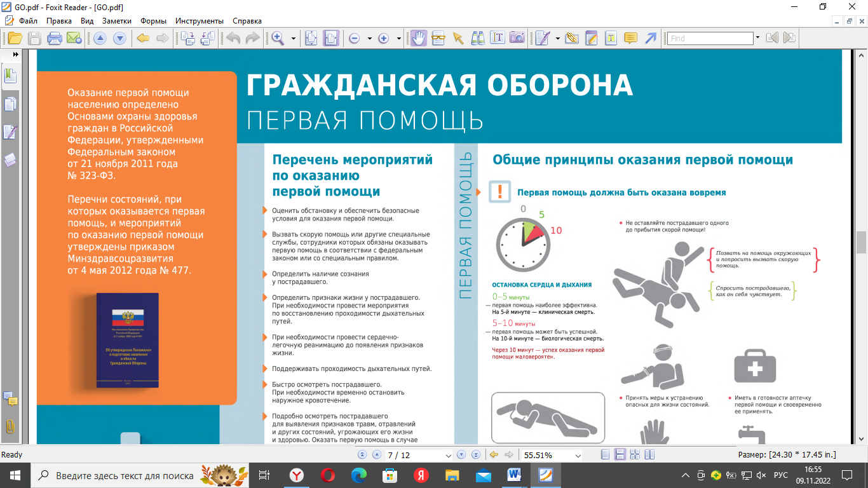The width and height of the screenshot is (868, 488).
Task: Toggle facing pages layout in status bar
Action: (635, 455)
